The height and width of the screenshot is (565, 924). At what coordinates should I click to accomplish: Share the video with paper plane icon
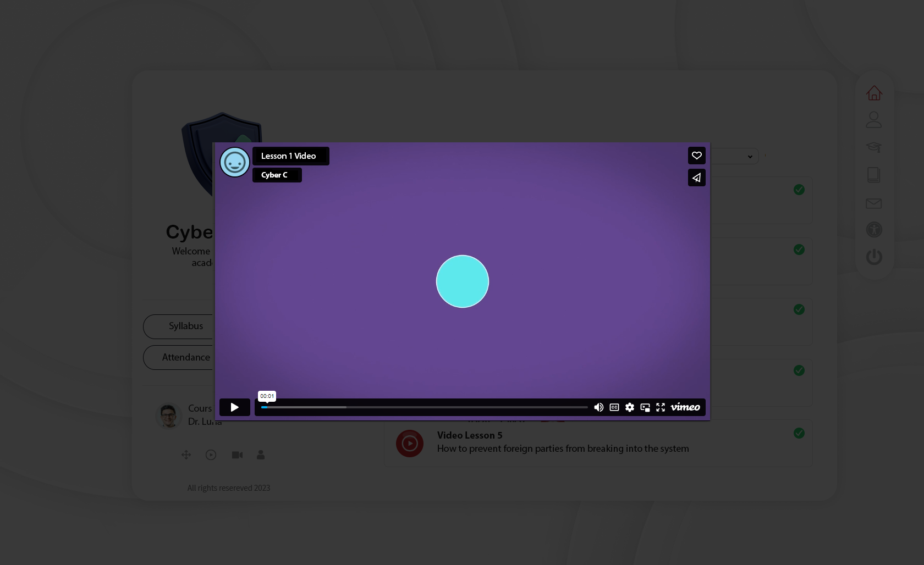(697, 178)
